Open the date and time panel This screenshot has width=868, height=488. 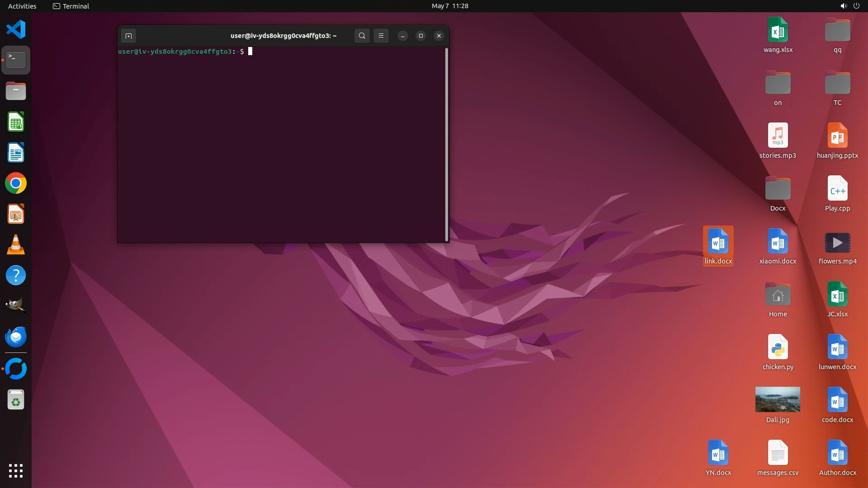tap(449, 6)
